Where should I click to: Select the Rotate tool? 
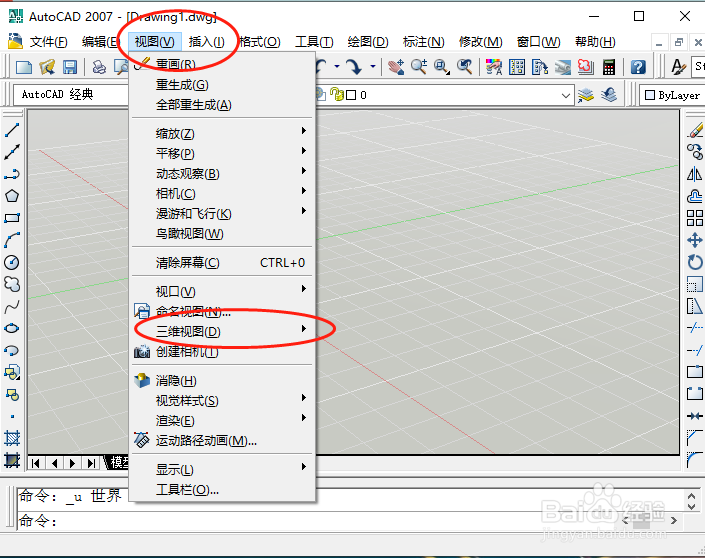(x=695, y=262)
